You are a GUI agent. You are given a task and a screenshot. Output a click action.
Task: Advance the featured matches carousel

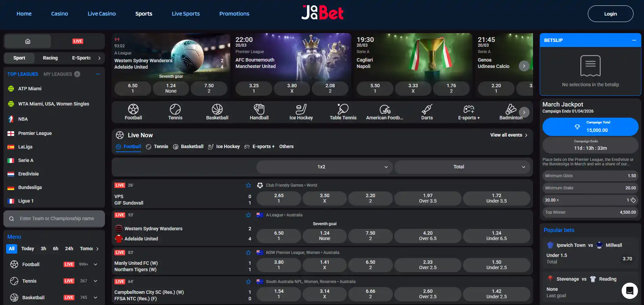pyautogui.click(x=524, y=66)
